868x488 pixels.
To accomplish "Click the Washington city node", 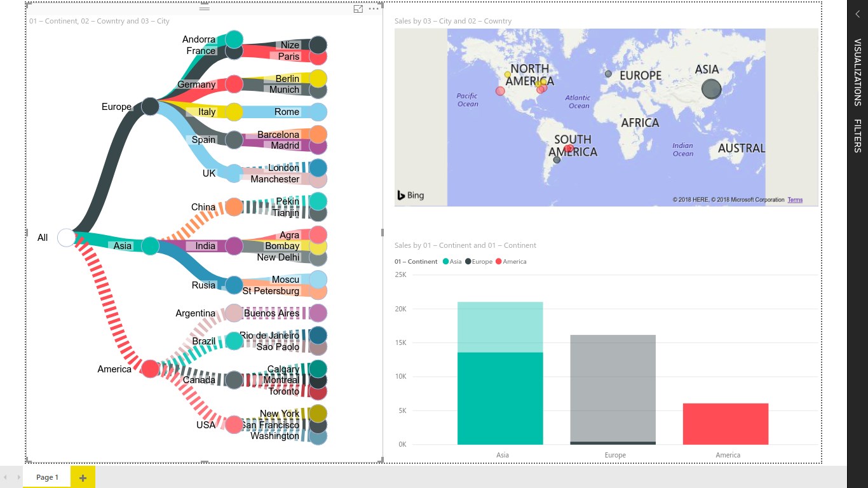I will pos(318,437).
